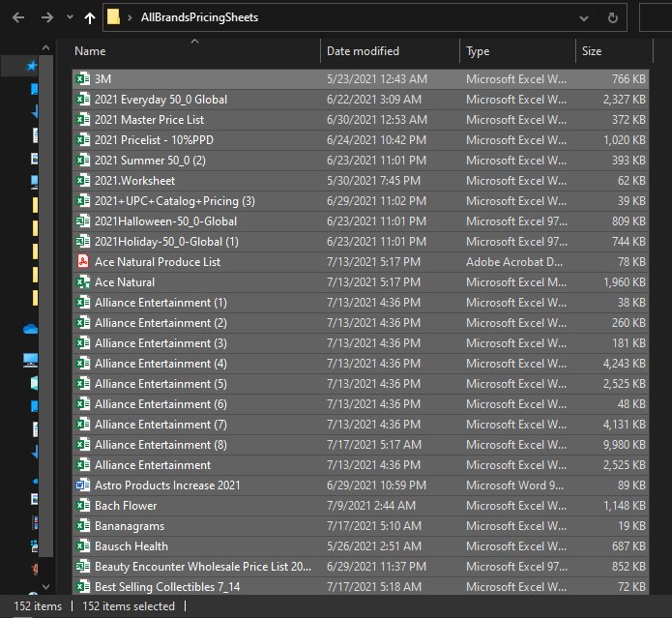Image resolution: width=672 pixels, height=618 pixels.
Task: Click folder icon in address bar
Action: [113, 17]
